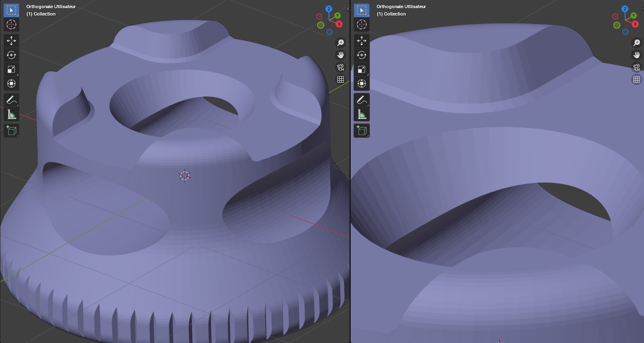Toggle perspective/orthographic grid icon in left viewport
The image size is (644, 343).
point(341,79)
